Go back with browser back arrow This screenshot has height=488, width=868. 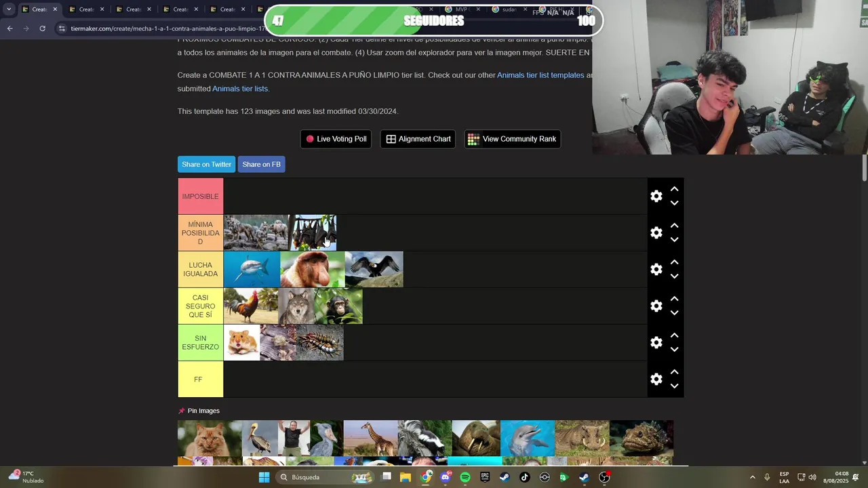click(x=9, y=28)
